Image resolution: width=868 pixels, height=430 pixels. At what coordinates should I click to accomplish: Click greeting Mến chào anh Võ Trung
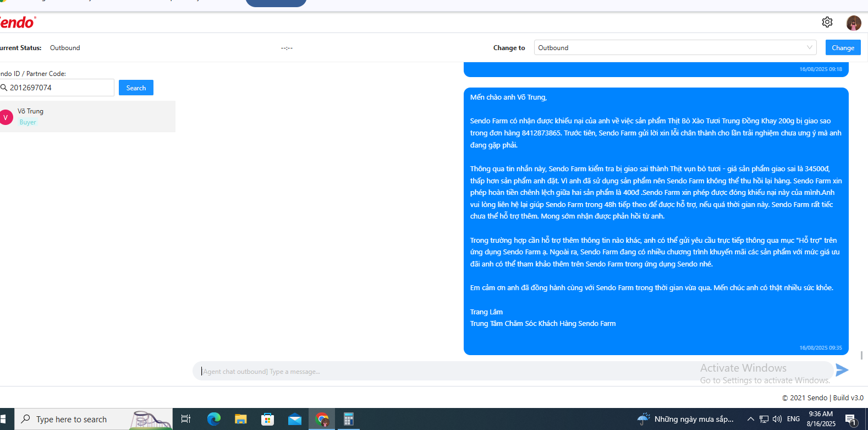tap(508, 97)
